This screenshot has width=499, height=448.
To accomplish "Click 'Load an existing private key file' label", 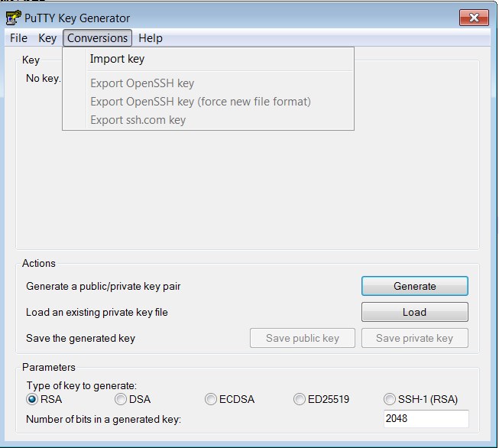I will [97, 312].
